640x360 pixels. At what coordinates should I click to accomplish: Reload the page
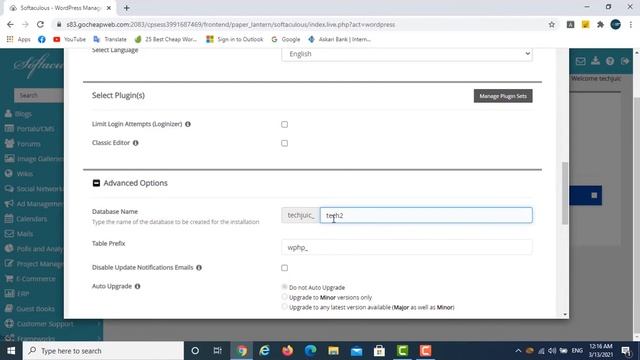(40, 24)
